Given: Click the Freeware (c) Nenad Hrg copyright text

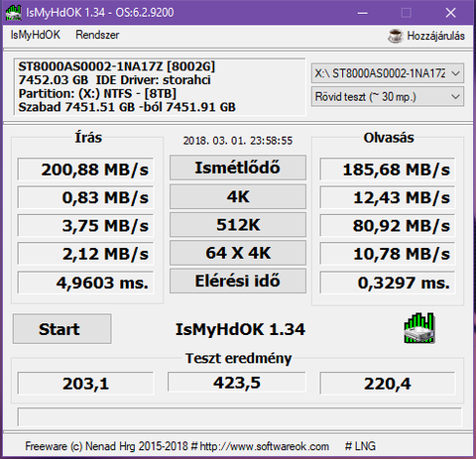Looking at the screenshot, I should [x=106, y=446].
